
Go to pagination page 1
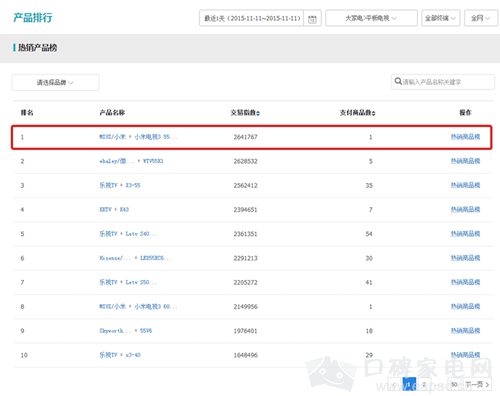tap(409, 384)
